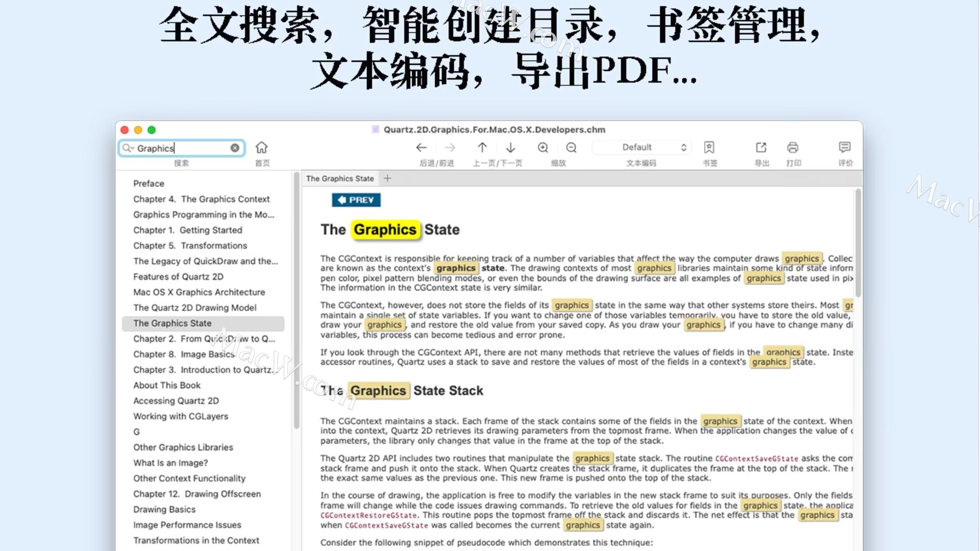Open Working with CGLayers
Image resolution: width=980 pixels, height=551 pixels.
[181, 416]
